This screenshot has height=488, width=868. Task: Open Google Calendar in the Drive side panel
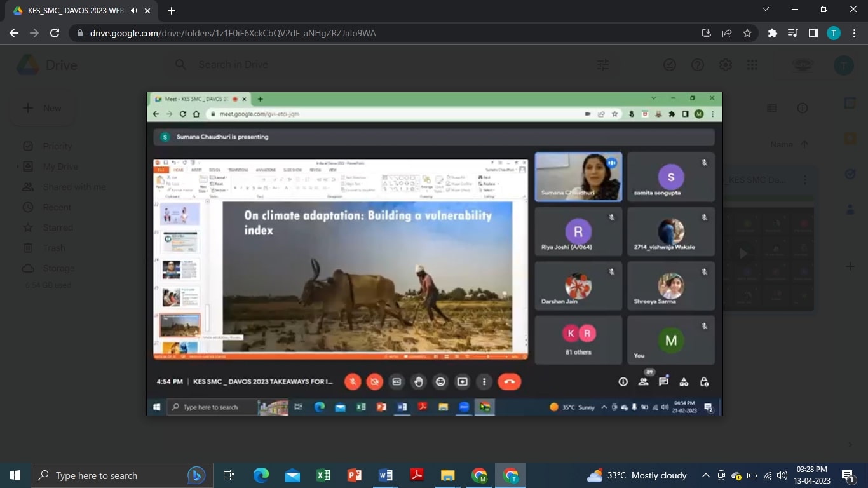[x=850, y=103]
